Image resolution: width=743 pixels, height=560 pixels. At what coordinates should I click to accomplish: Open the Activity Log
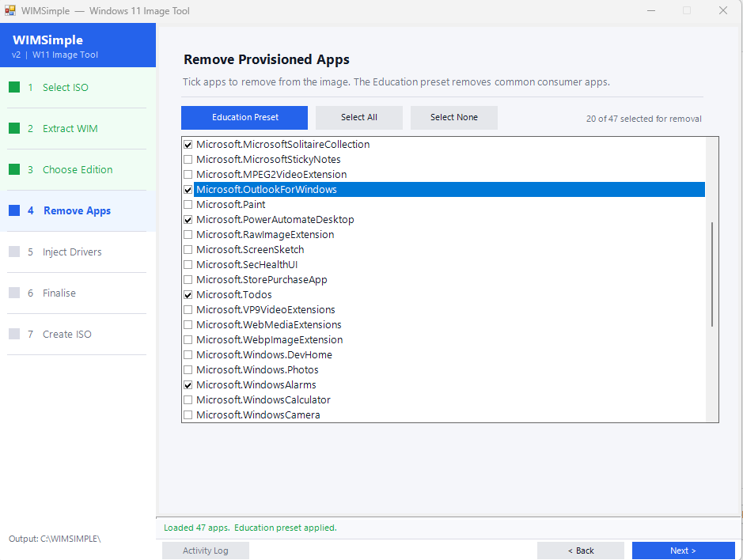tap(205, 551)
